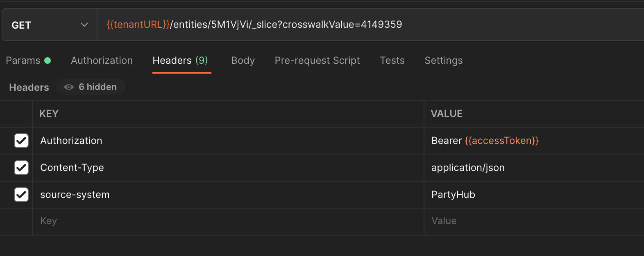The width and height of the screenshot is (644, 256).
Task: Open the Settings tab
Action: click(x=443, y=61)
